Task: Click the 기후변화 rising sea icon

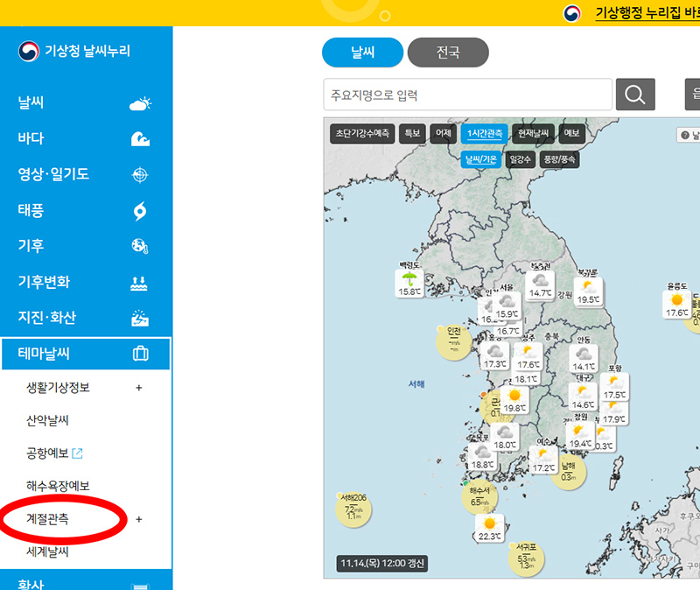Action: click(139, 283)
